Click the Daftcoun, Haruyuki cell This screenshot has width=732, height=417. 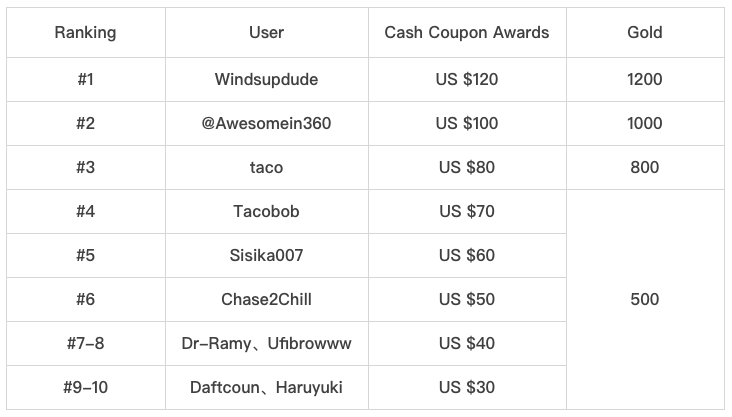tap(267, 388)
